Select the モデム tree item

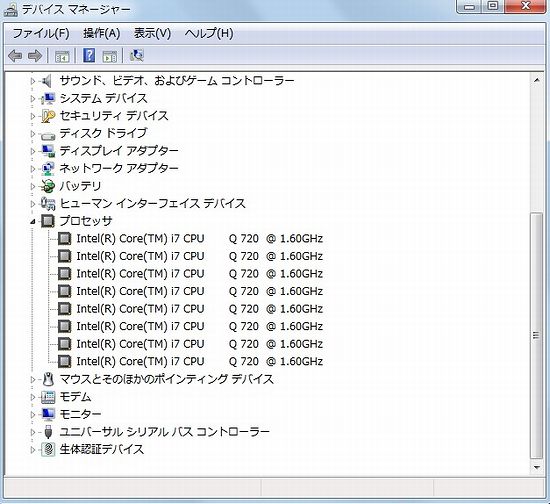tap(75, 397)
